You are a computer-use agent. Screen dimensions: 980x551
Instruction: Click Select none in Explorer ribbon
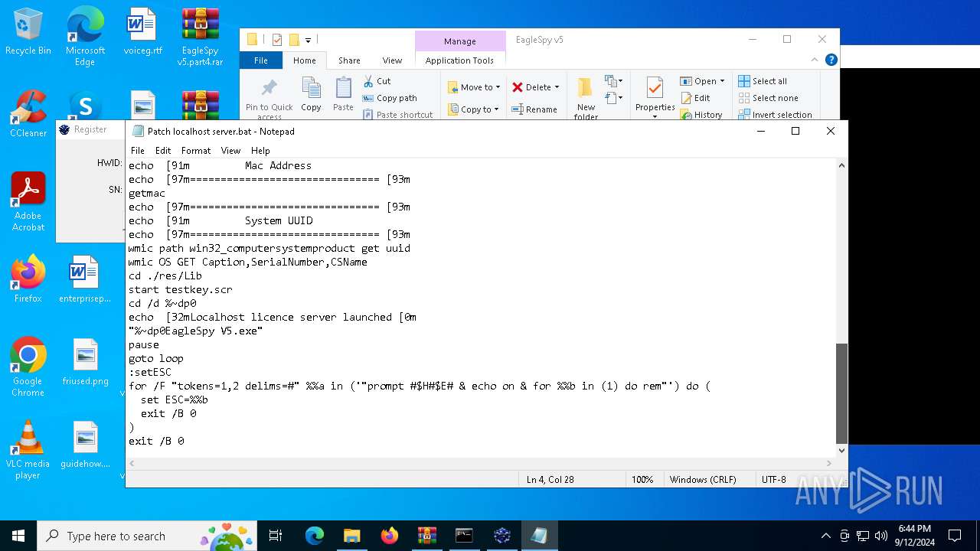(x=768, y=98)
